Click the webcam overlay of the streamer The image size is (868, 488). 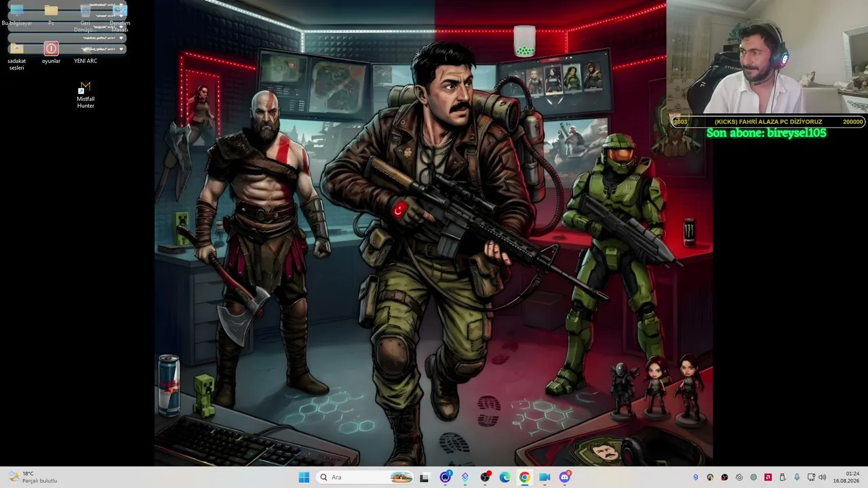click(x=767, y=57)
